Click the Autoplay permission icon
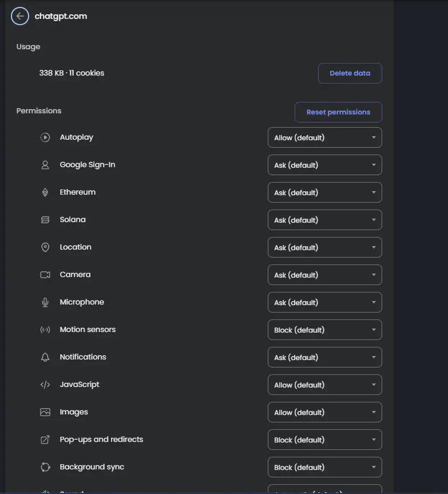The width and height of the screenshot is (448, 494). (45, 137)
